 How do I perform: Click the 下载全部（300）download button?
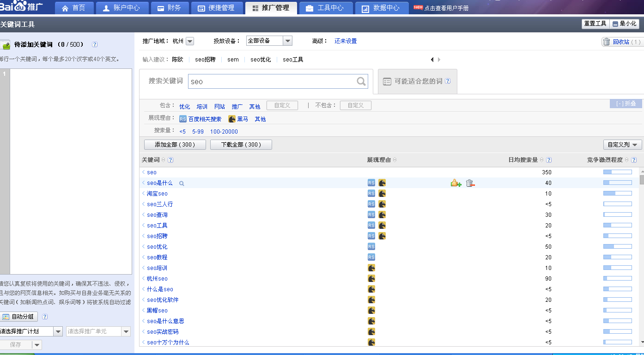tap(241, 144)
